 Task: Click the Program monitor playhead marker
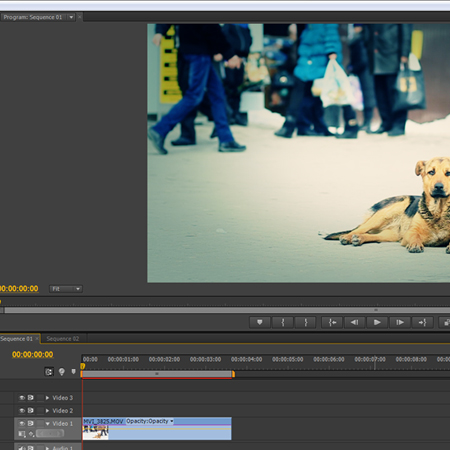tap(1, 302)
